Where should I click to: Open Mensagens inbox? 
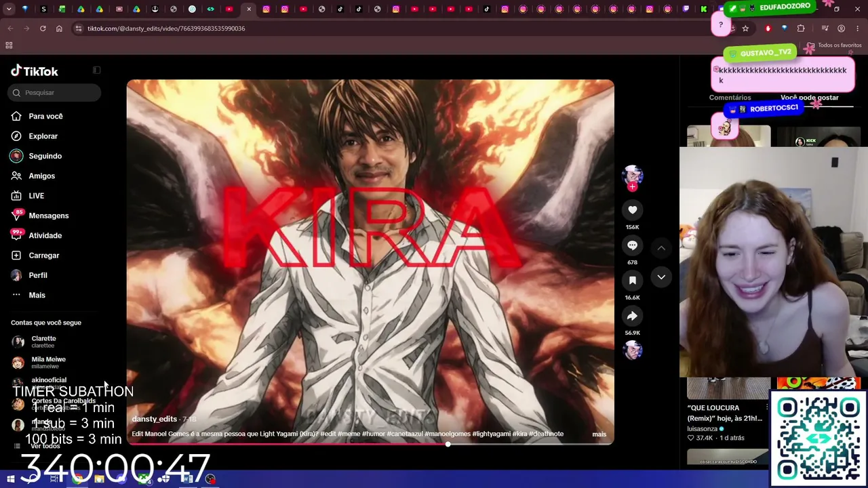pos(40,216)
